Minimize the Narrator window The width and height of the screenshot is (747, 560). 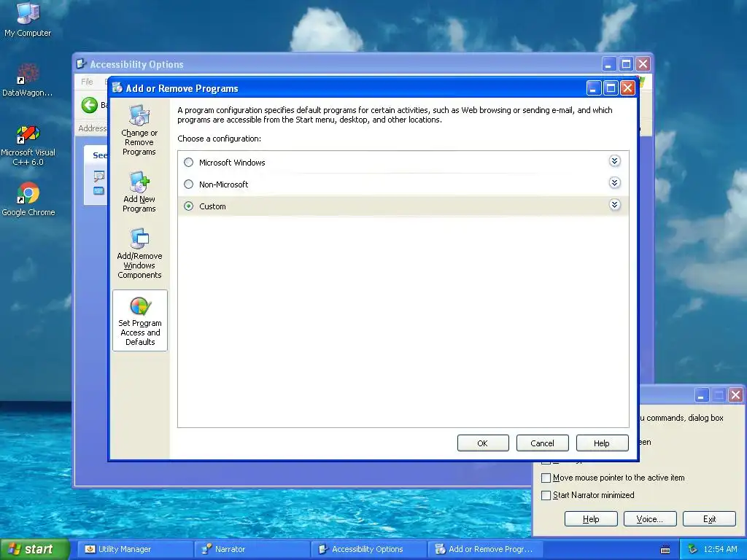(701, 395)
